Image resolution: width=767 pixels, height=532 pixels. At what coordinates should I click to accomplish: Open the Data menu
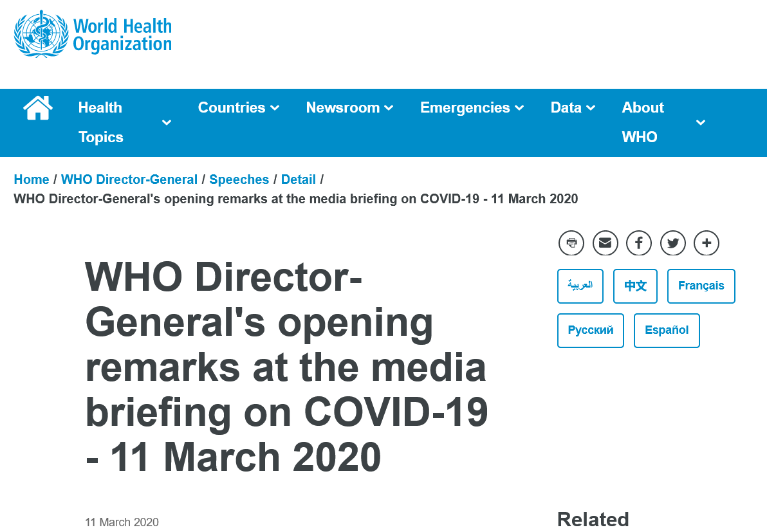tap(573, 107)
